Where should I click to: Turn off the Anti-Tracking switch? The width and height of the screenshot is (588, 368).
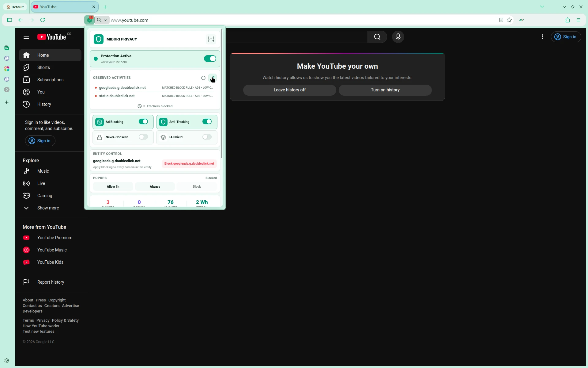pyautogui.click(x=207, y=122)
